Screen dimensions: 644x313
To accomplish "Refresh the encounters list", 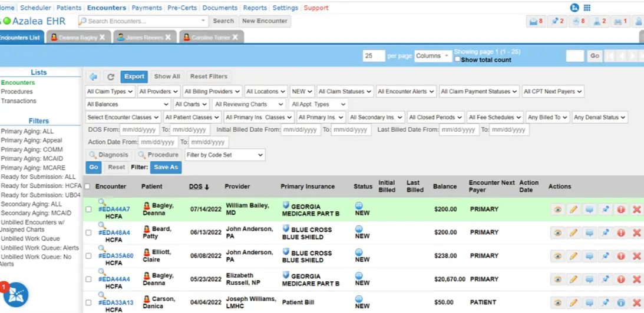I will pyautogui.click(x=111, y=76).
